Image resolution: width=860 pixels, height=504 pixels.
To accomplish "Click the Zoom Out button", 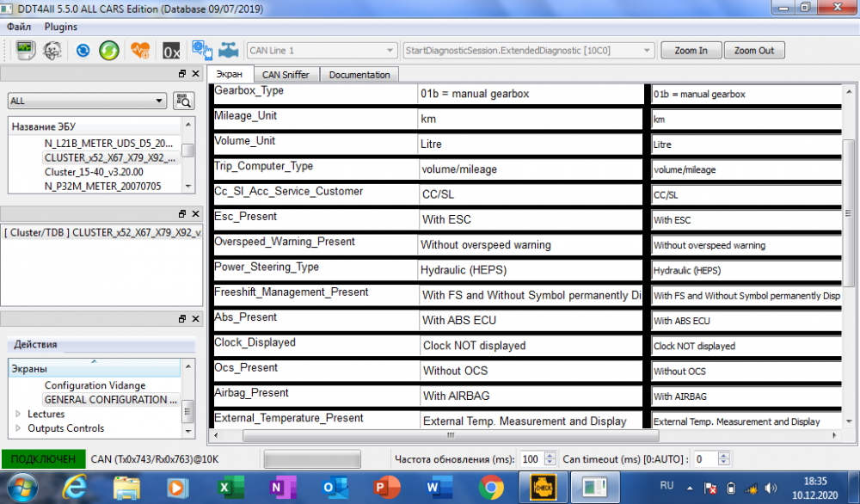I will pyautogui.click(x=754, y=51).
